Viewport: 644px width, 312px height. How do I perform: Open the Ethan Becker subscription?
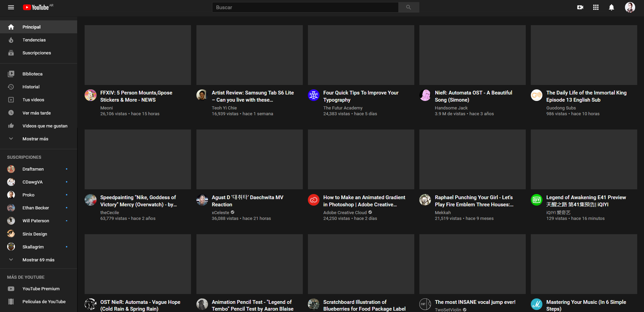38,208
